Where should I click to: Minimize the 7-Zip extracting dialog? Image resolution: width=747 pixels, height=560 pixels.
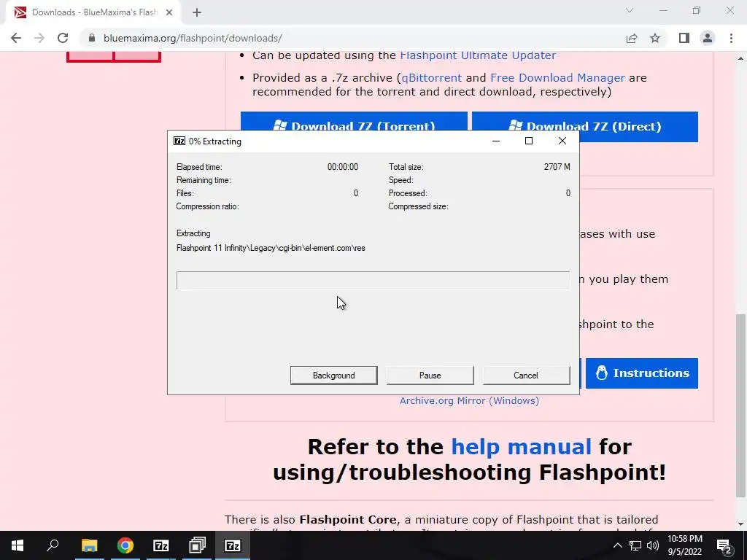point(496,141)
